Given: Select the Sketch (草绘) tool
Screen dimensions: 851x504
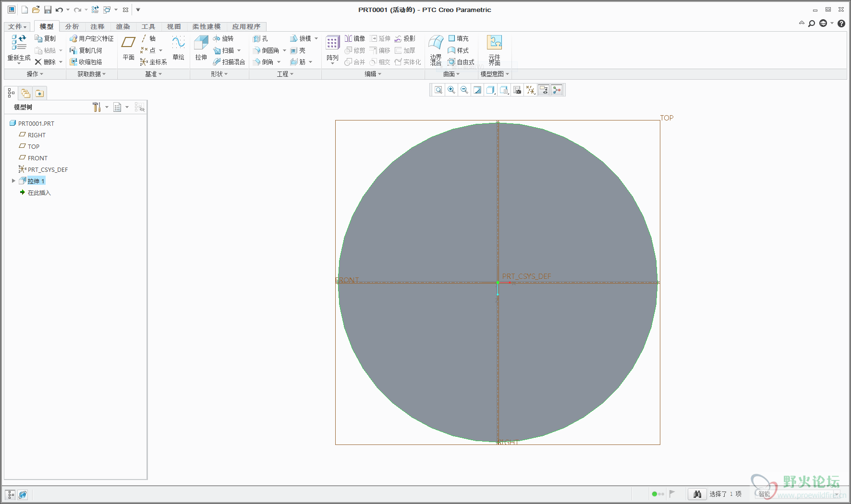Looking at the screenshot, I should [179, 48].
